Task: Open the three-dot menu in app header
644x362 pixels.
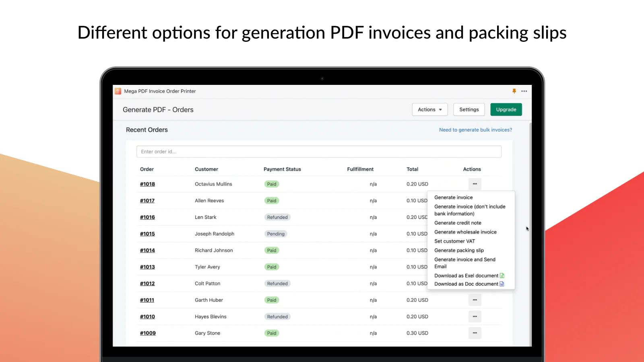Action: pyautogui.click(x=524, y=91)
